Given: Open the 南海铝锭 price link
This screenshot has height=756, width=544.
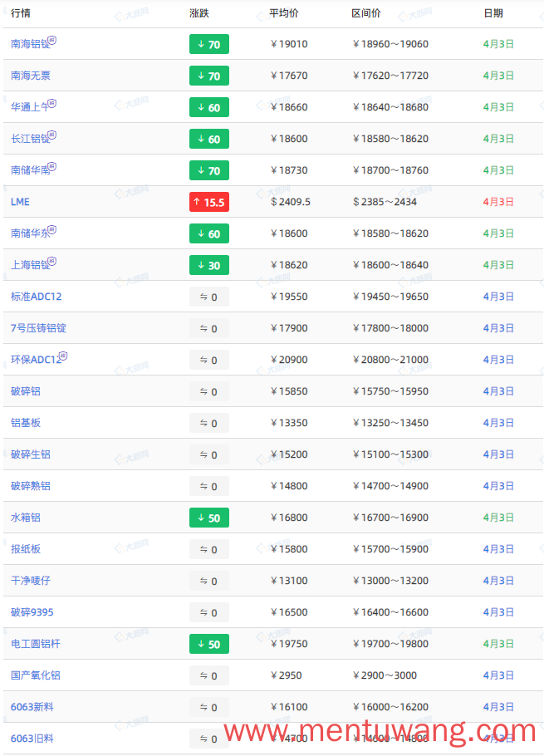Looking at the screenshot, I should point(30,44).
